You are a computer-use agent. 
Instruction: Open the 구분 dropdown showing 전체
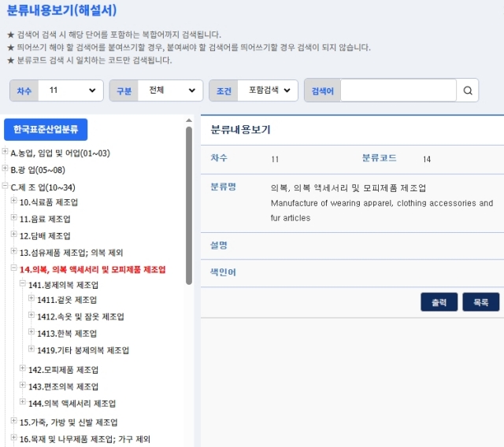coord(170,91)
